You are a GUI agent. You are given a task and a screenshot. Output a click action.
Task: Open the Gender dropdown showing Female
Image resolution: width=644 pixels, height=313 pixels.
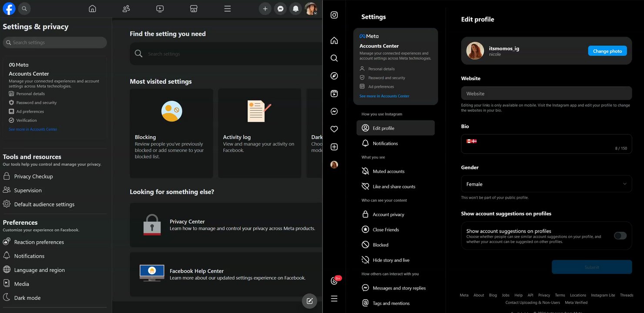pos(547,184)
